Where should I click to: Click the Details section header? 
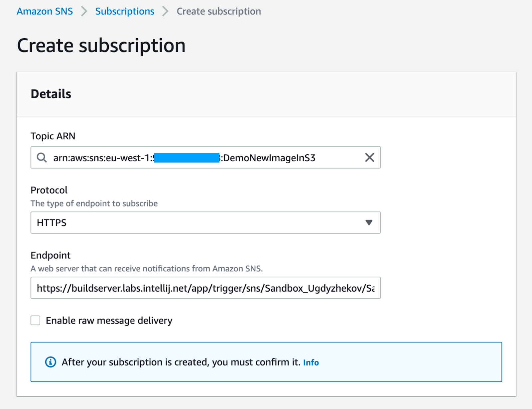click(51, 94)
